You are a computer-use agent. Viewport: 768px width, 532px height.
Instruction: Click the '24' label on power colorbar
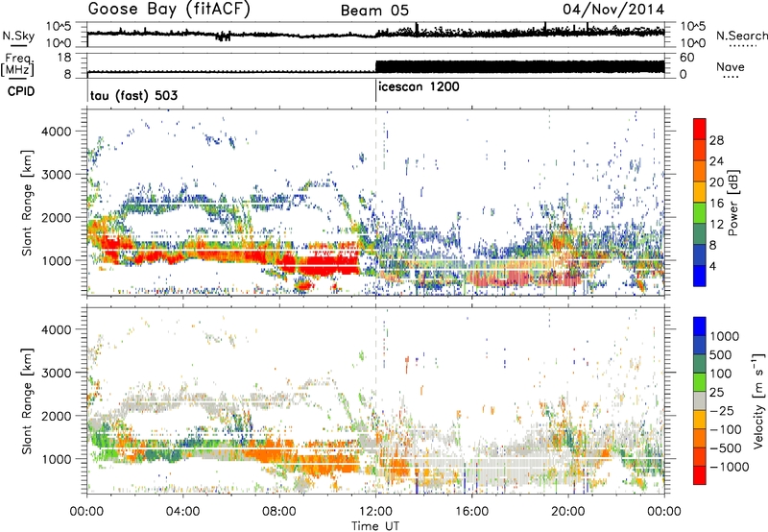point(716,161)
